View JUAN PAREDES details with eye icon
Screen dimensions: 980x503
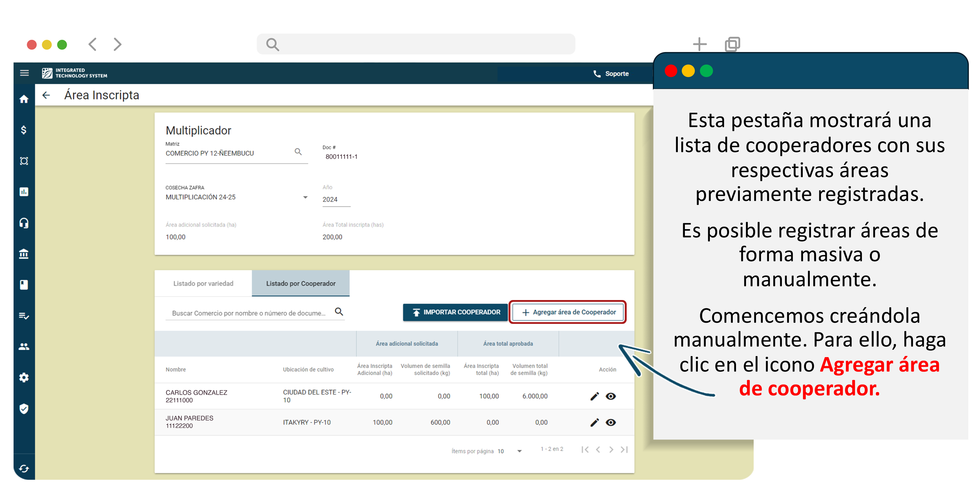coord(611,422)
